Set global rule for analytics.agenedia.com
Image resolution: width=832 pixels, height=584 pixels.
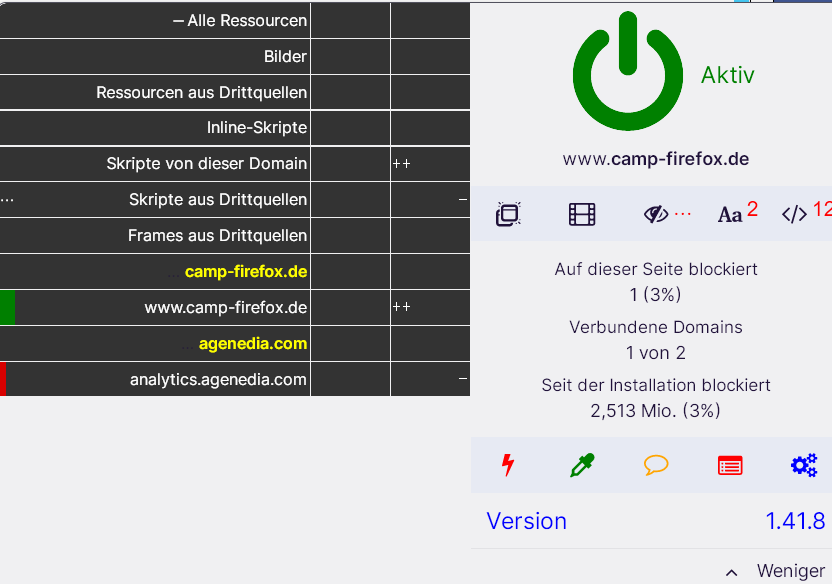351,379
